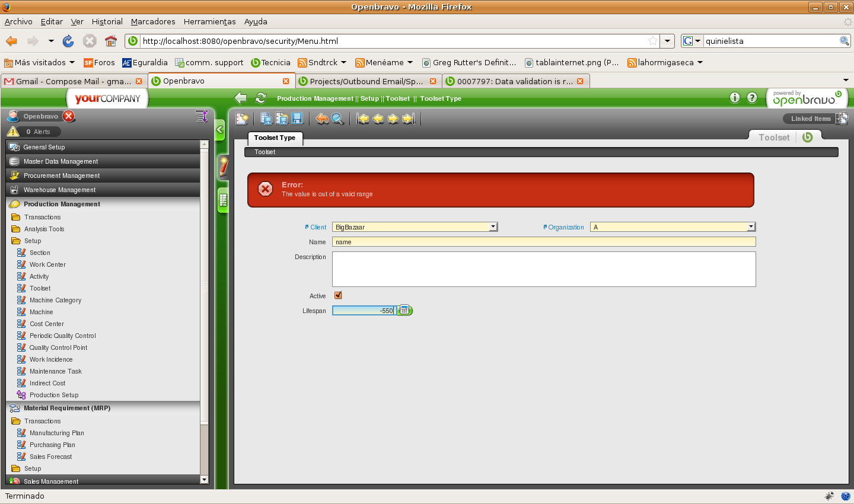Expand the Analysis Tools folder
Image resolution: width=854 pixels, height=504 pixels.
(x=44, y=229)
